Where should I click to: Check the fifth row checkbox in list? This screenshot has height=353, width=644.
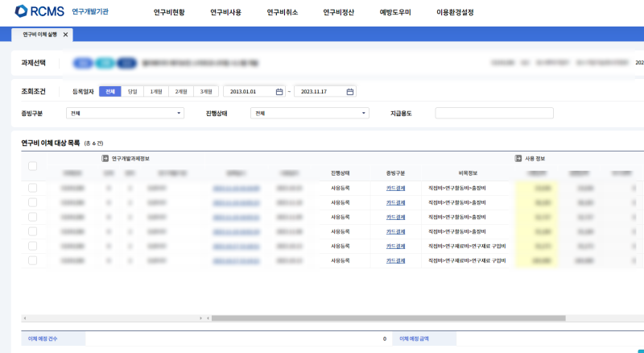pyautogui.click(x=32, y=246)
